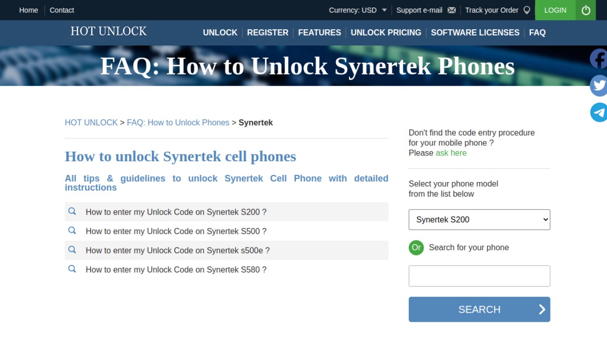The width and height of the screenshot is (607, 364).
Task: Open 'FAQ: How to Unlock Phones' breadcrumb
Action: [178, 122]
